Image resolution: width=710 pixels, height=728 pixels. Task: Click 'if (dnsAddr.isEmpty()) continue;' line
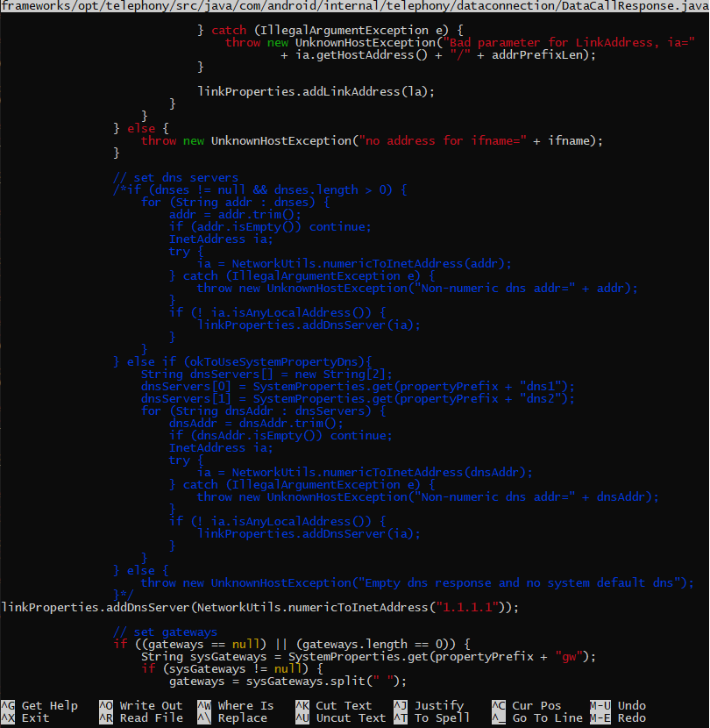coord(280,436)
